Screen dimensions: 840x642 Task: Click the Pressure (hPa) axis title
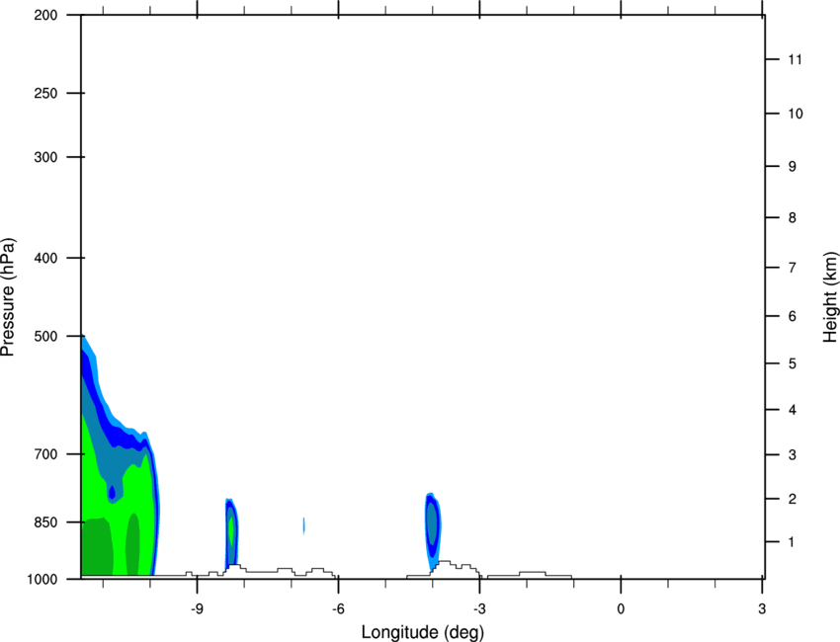(x=8, y=297)
